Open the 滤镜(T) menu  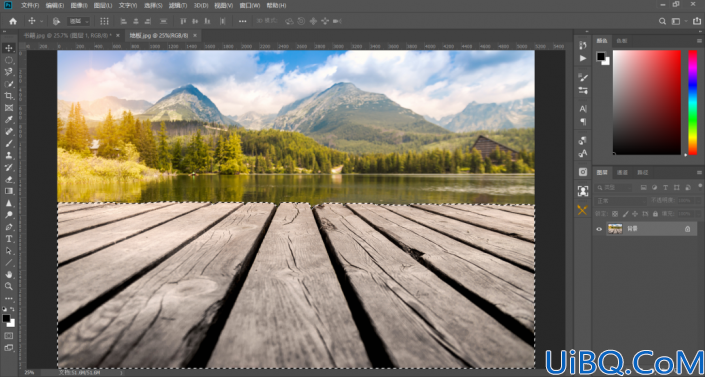178,5
